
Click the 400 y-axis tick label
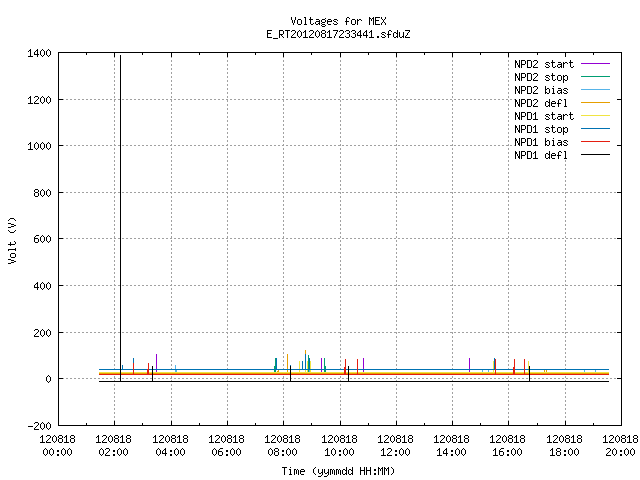click(x=42, y=286)
